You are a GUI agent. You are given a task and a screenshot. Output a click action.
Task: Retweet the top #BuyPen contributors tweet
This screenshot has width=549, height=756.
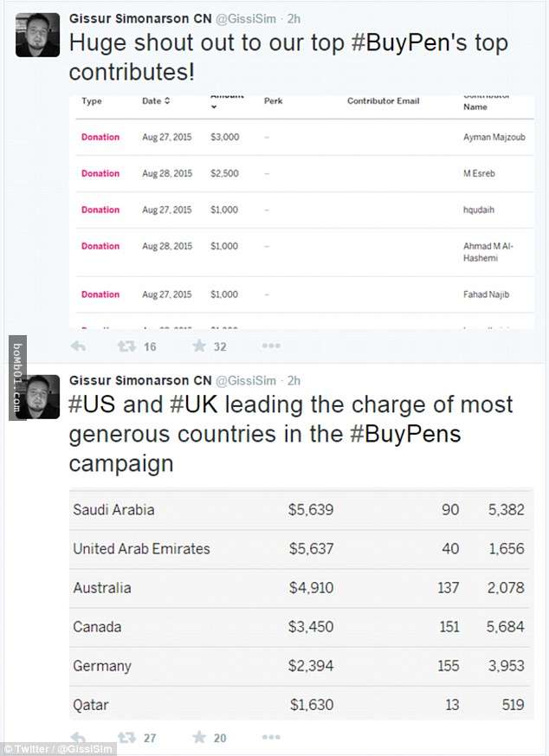126,346
